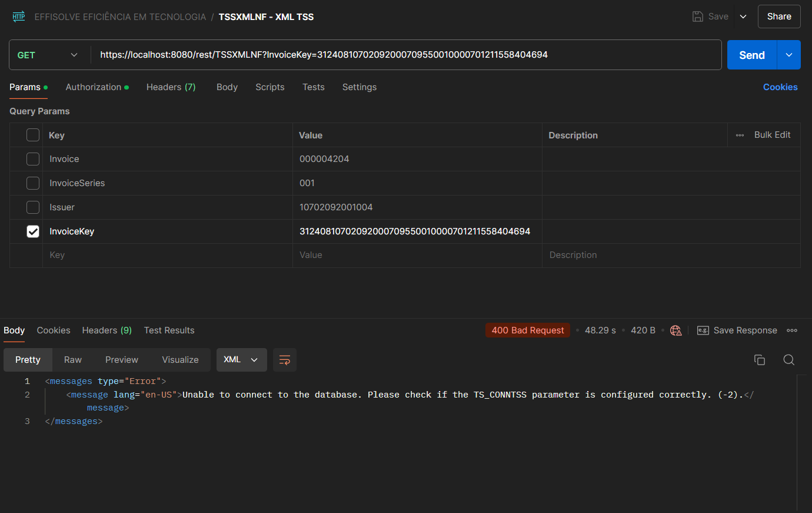The height and width of the screenshot is (513, 812).
Task: Open the response Headers (9) tab
Action: [x=107, y=330]
